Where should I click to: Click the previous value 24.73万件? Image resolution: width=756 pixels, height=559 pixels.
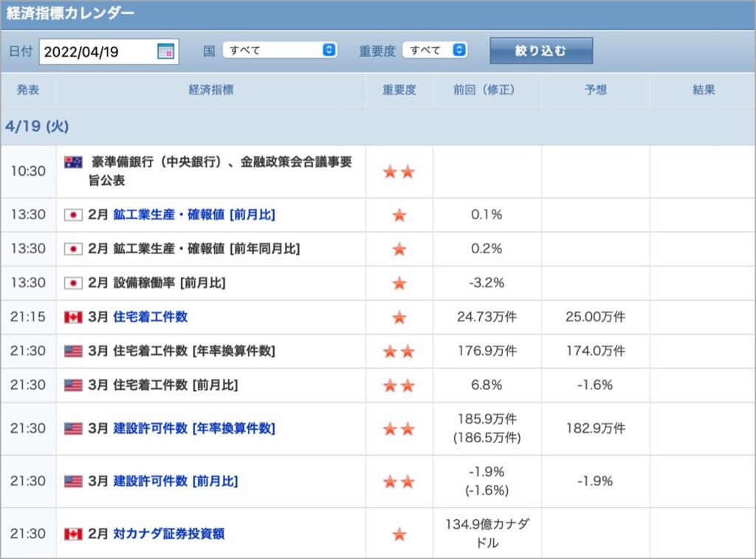point(487,317)
